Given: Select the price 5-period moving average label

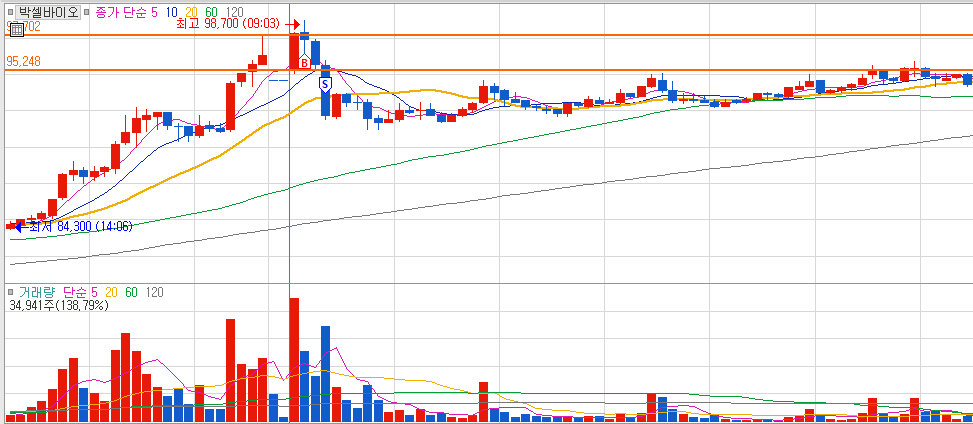Looking at the screenshot, I should tap(155, 12).
